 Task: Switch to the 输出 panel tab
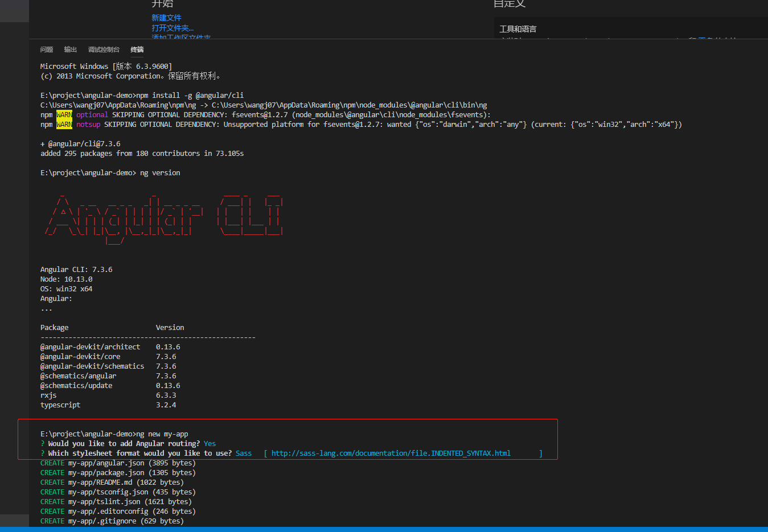(71, 50)
